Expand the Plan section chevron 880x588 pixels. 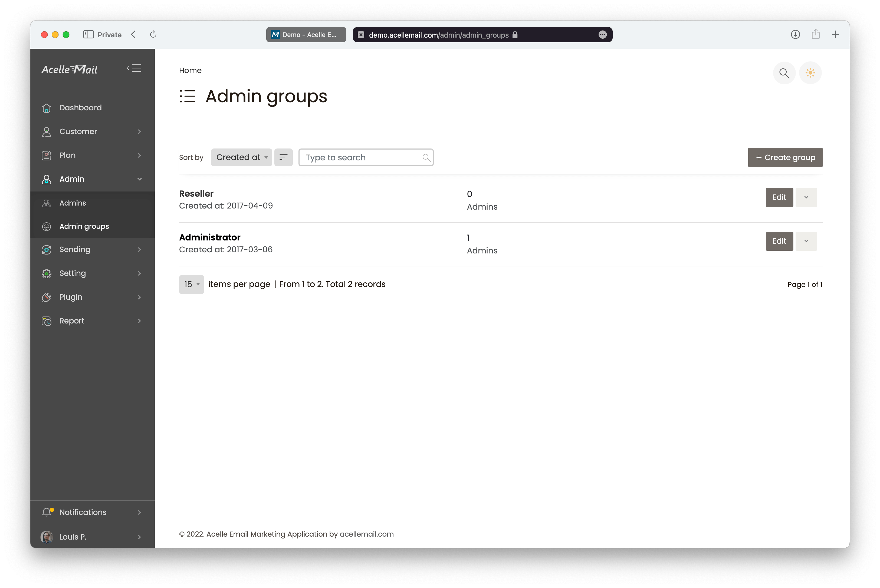click(x=140, y=155)
